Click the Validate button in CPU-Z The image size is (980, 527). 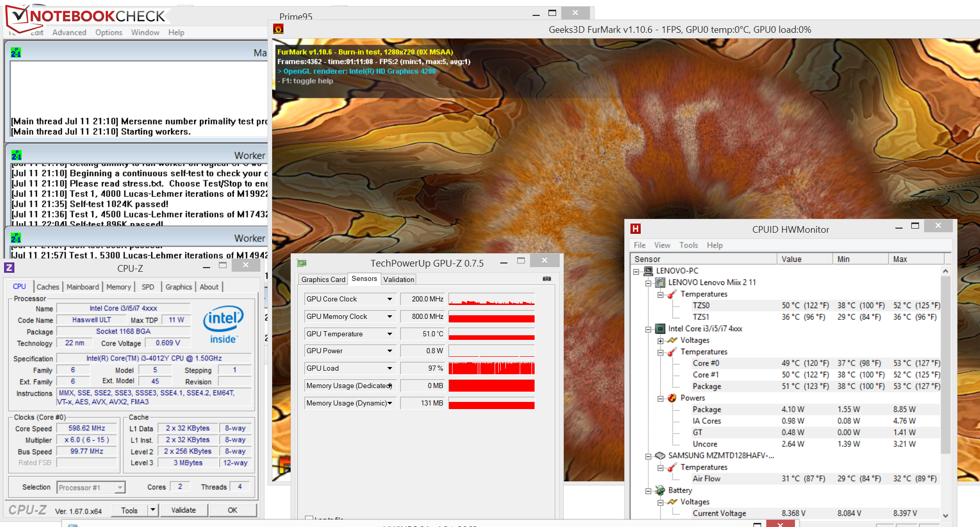183,510
